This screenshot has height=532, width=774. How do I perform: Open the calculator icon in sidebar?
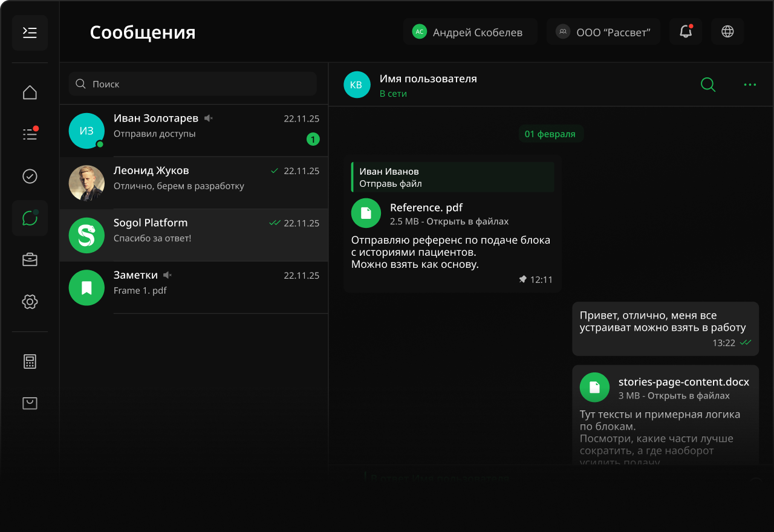point(30,362)
